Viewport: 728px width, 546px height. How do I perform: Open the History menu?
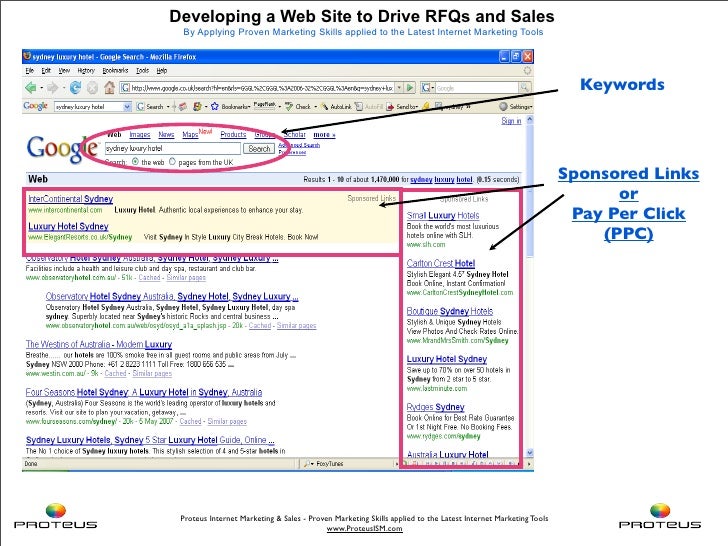[x=86, y=71]
